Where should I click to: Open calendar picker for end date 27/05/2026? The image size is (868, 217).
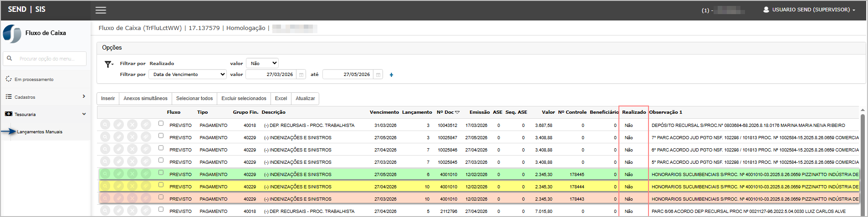tap(378, 75)
